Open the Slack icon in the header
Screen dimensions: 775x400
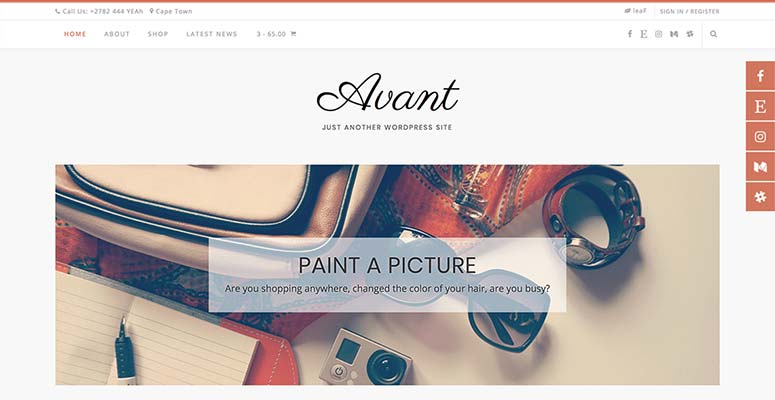click(690, 34)
